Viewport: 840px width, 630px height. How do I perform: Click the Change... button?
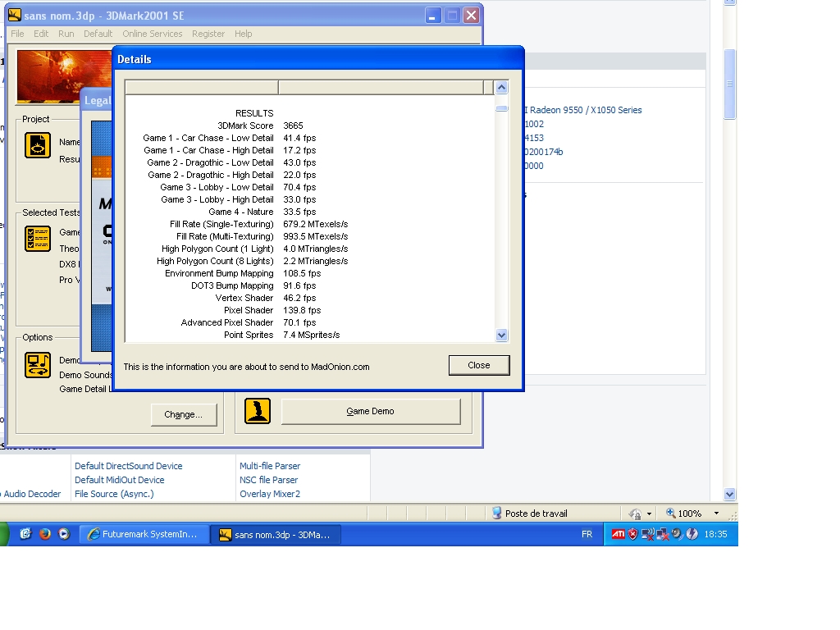pyautogui.click(x=183, y=414)
